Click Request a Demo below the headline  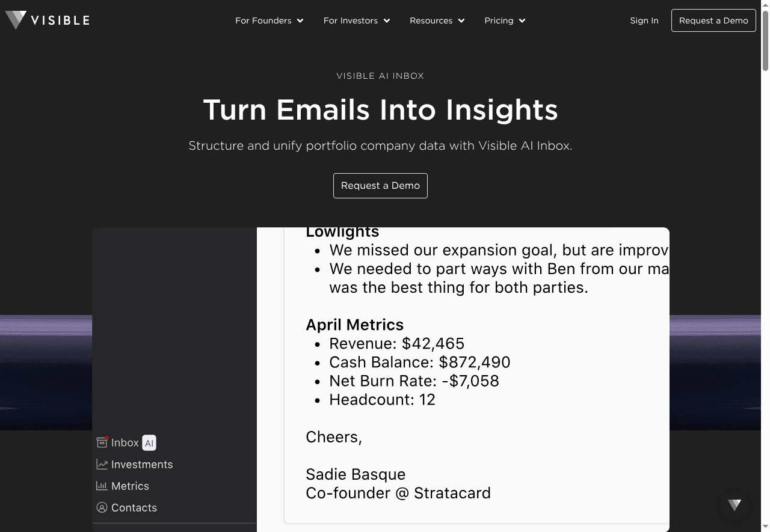380,186
